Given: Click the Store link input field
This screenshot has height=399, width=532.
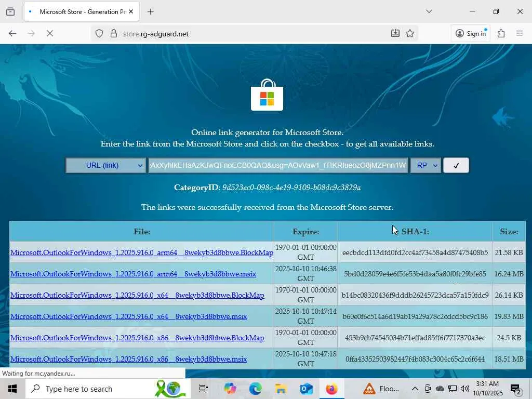Looking at the screenshot, I should coord(278,165).
